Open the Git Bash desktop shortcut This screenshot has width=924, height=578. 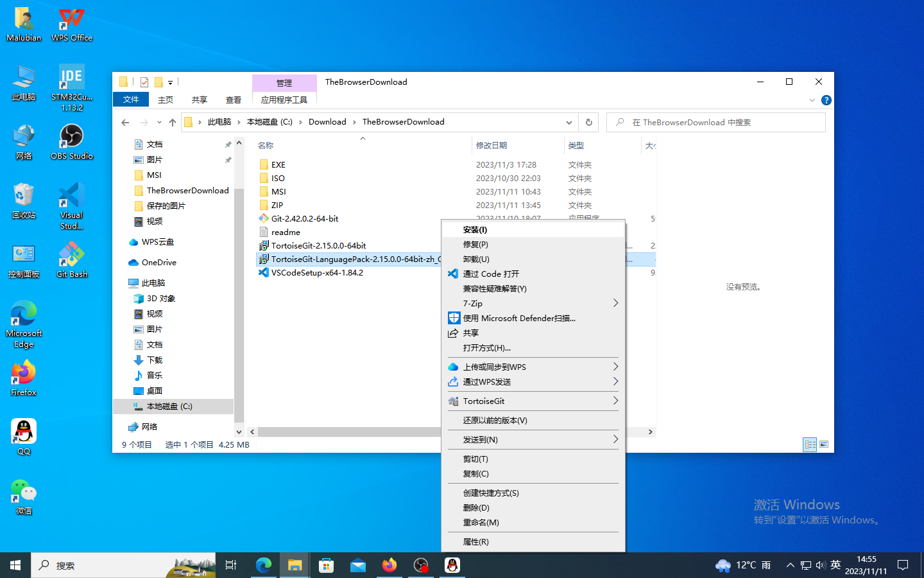point(72,260)
